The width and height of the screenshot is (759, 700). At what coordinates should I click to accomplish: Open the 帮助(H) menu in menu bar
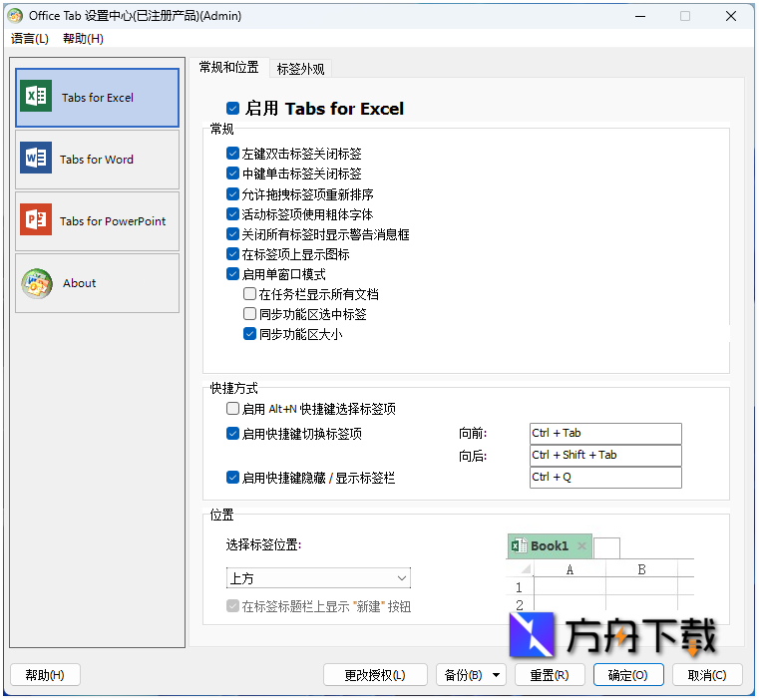point(83,39)
